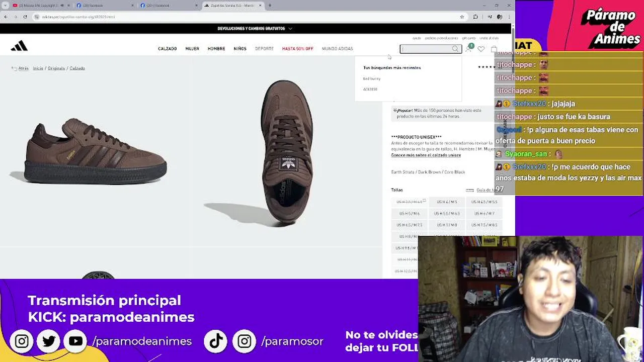Image resolution: width=644 pixels, height=362 pixels.
Task: Select size US H 6.5 / M 7.5
Action: click(x=409, y=225)
